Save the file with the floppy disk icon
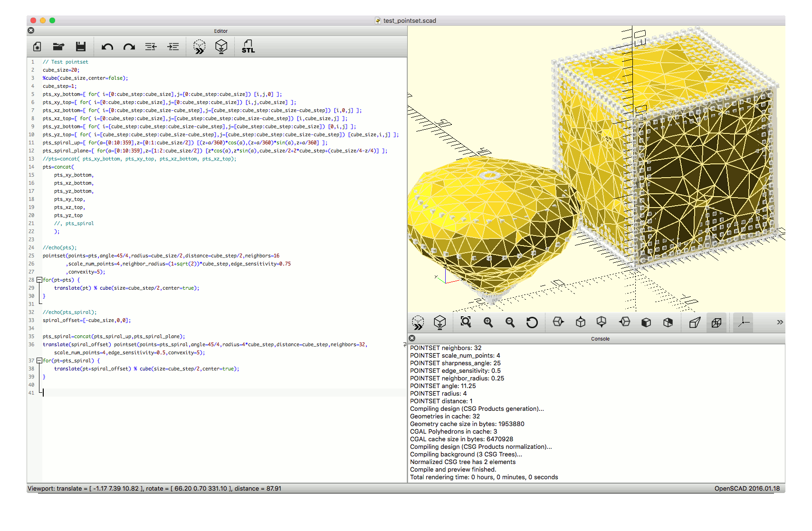This screenshot has width=812, height=531. click(81, 47)
